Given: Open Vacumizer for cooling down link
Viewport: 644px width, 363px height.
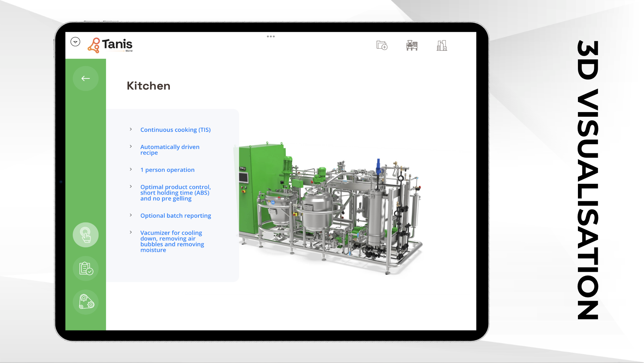Looking at the screenshot, I should click(172, 241).
